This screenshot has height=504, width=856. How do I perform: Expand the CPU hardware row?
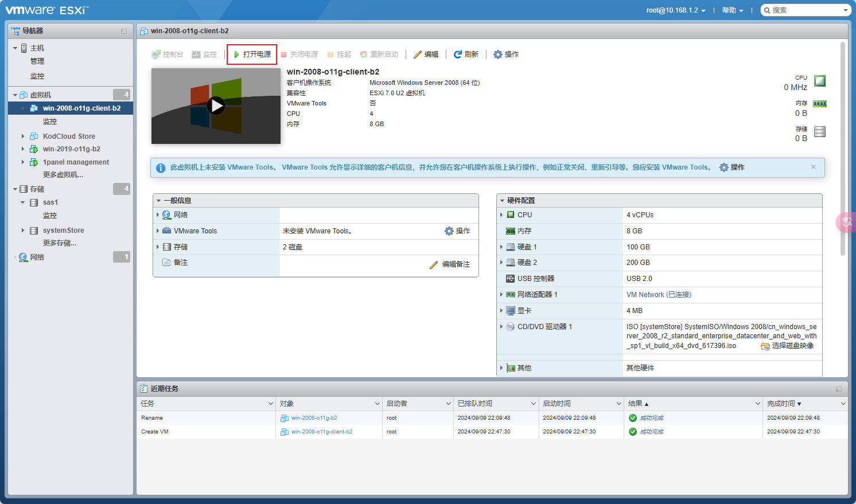pos(501,215)
